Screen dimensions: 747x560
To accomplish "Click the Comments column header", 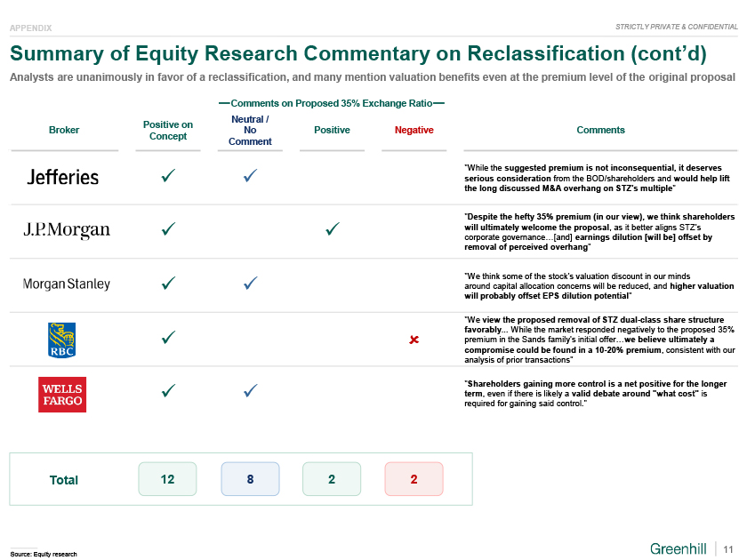I will pos(601,130).
